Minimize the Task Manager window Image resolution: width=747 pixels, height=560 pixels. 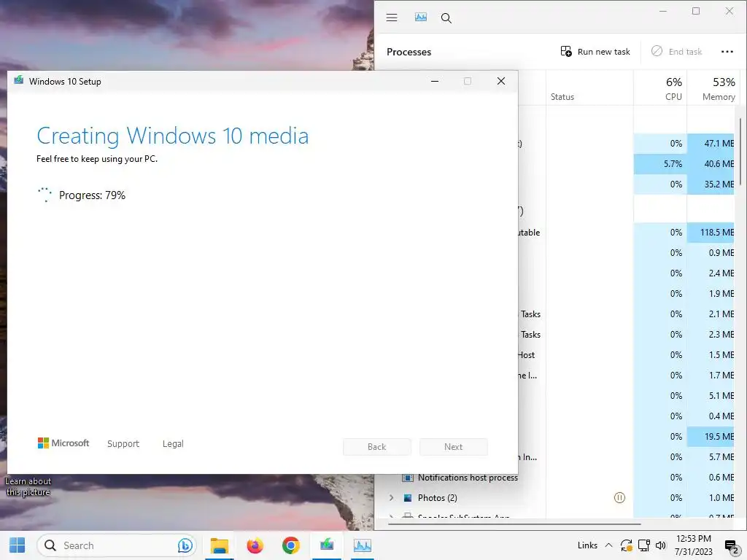662,11
